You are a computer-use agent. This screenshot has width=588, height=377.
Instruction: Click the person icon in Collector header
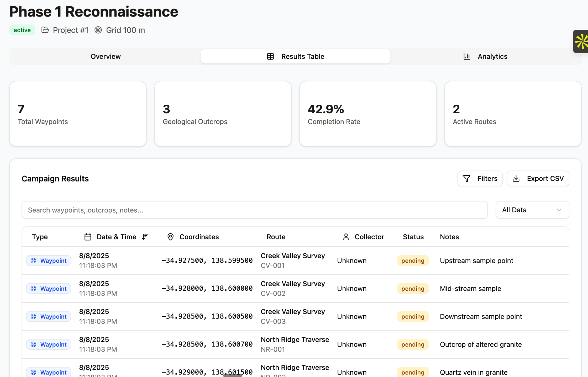pyautogui.click(x=346, y=237)
